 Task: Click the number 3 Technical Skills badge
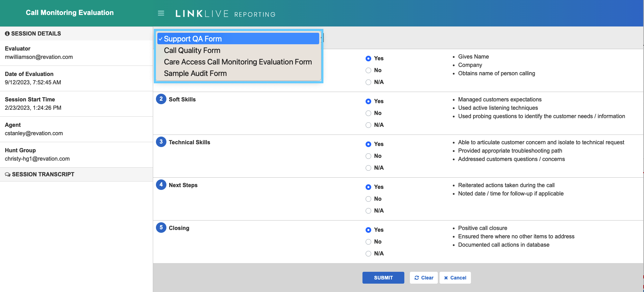pyautogui.click(x=161, y=142)
